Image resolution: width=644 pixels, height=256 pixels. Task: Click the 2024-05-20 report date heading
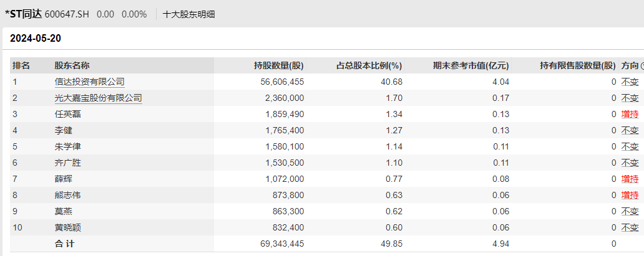pyautogui.click(x=35, y=39)
